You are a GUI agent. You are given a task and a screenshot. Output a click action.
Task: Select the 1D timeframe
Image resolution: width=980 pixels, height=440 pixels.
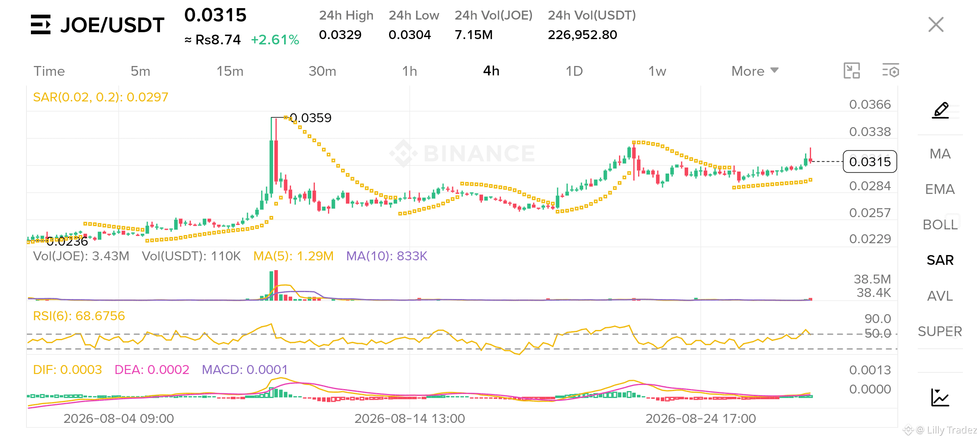pyautogui.click(x=574, y=71)
